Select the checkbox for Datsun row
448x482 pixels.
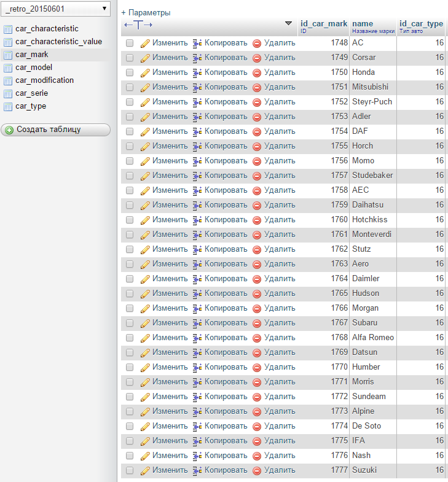pos(130,352)
